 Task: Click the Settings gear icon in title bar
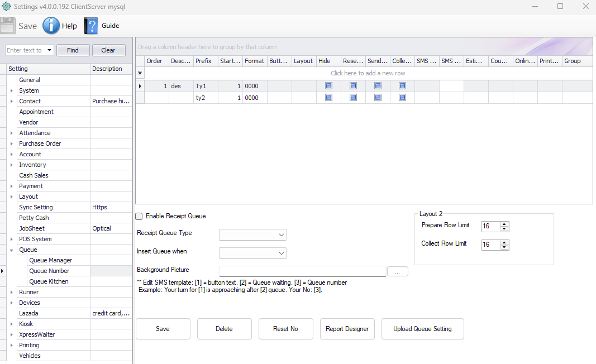[x=6, y=7]
